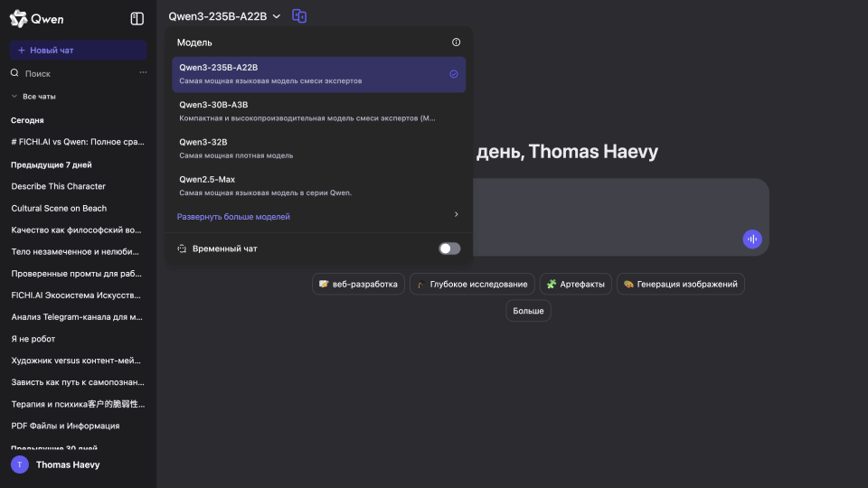Open the Qwen3-235B-A22B model dropdown
This screenshot has width=868, height=488.
coord(224,16)
